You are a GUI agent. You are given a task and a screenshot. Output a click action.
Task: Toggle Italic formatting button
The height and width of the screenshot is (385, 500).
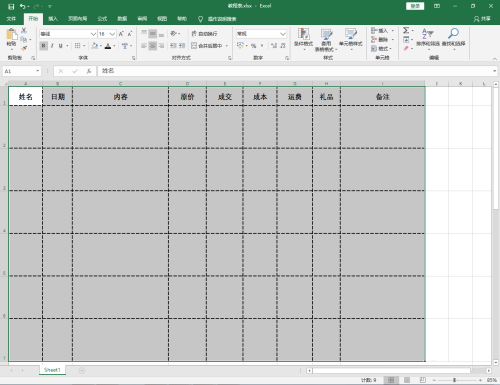[52, 46]
